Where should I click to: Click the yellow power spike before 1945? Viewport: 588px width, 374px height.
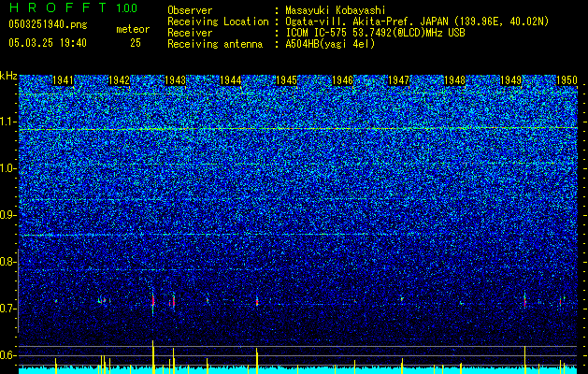[257, 361]
